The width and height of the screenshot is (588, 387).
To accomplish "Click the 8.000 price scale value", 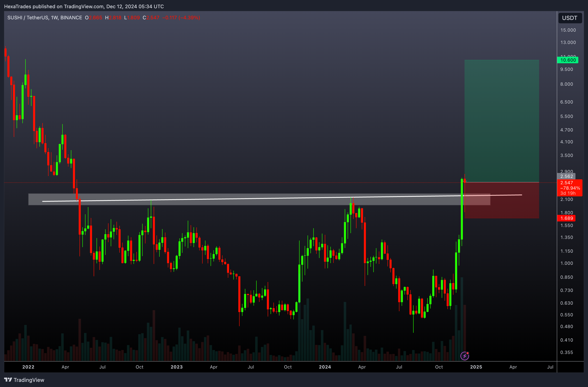I will pos(566,84).
